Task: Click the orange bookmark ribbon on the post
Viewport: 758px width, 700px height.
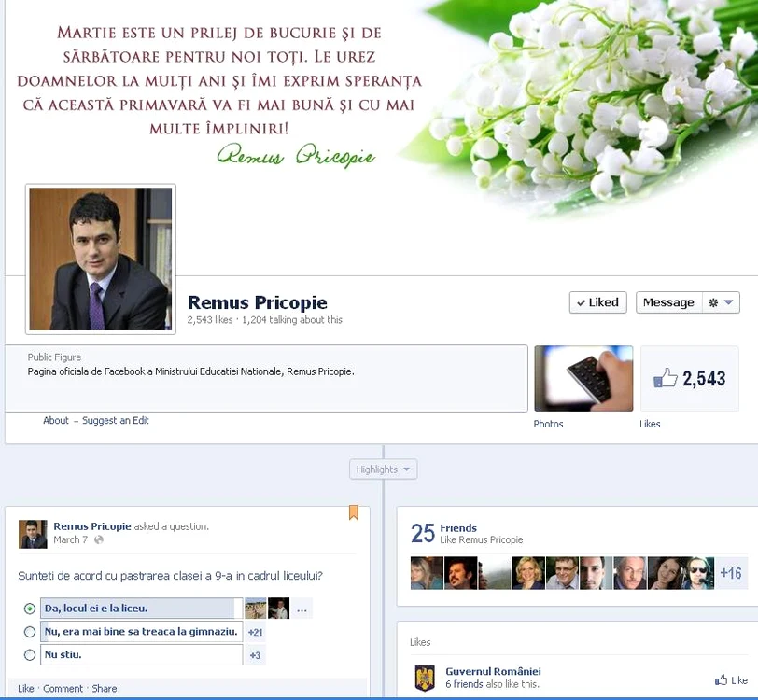Action: 354,512
